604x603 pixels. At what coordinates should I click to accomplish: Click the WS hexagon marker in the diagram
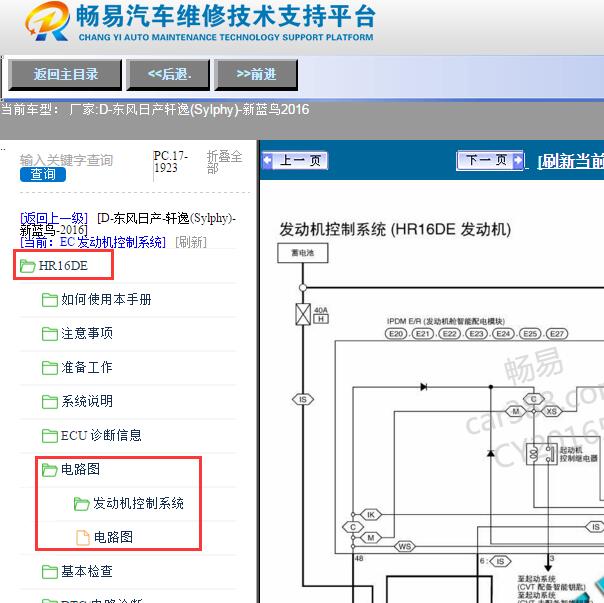[x=405, y=546]
